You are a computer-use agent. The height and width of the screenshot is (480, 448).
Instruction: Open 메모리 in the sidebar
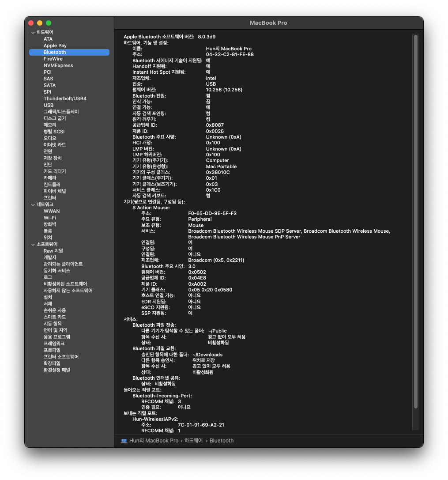coord(50,125)
